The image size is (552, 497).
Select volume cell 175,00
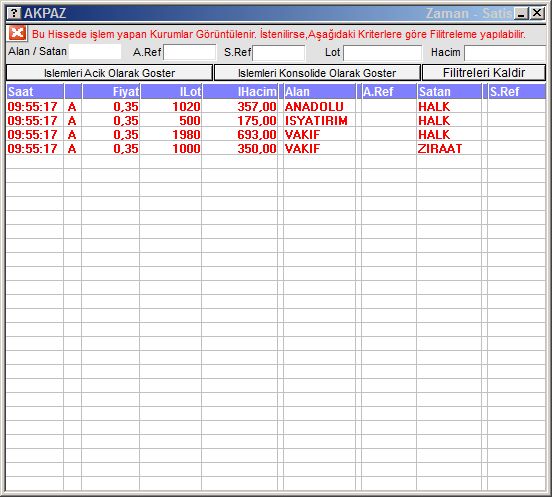(240, 120)
